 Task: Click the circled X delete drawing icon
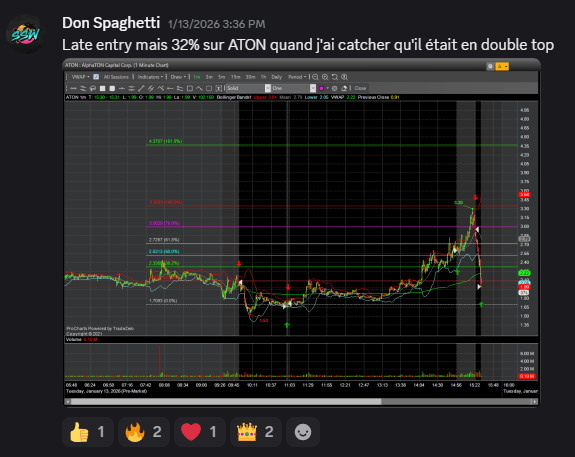tap(334, 88)
